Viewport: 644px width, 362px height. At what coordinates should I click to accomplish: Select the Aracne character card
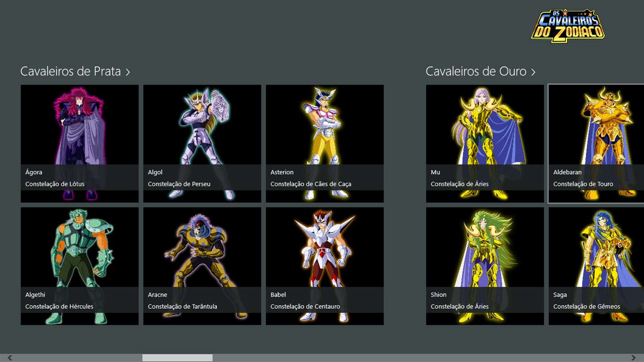tap(202, 266)
